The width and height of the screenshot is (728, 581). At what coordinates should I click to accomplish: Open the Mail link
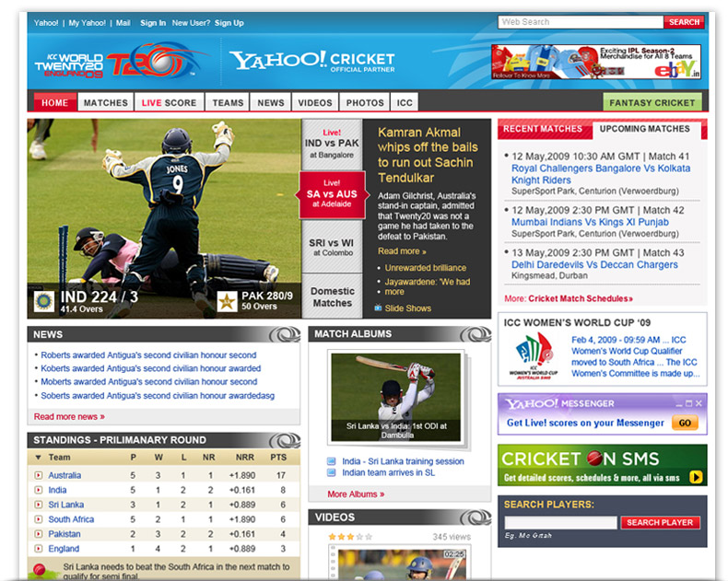pos(123,23)
